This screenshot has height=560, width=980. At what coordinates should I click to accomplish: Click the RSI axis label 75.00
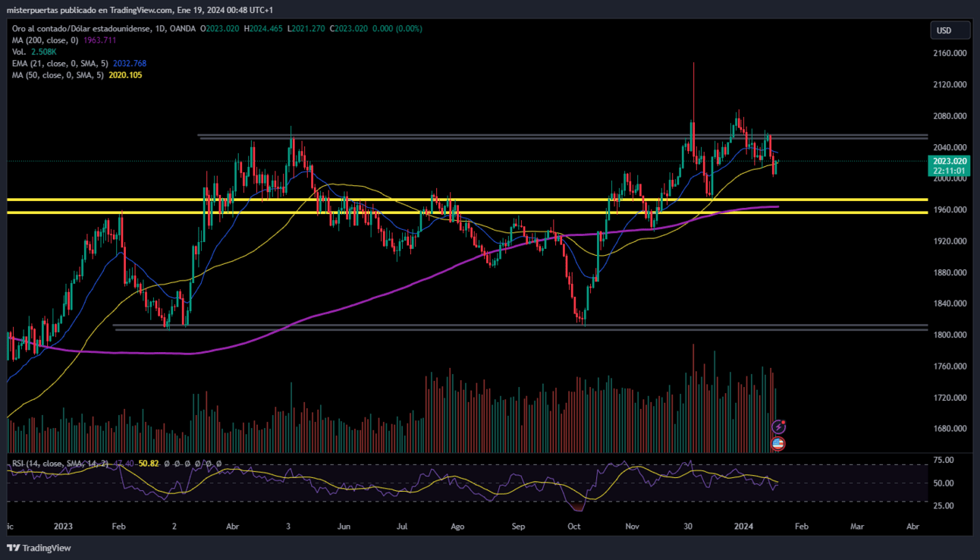pos(943,460)
